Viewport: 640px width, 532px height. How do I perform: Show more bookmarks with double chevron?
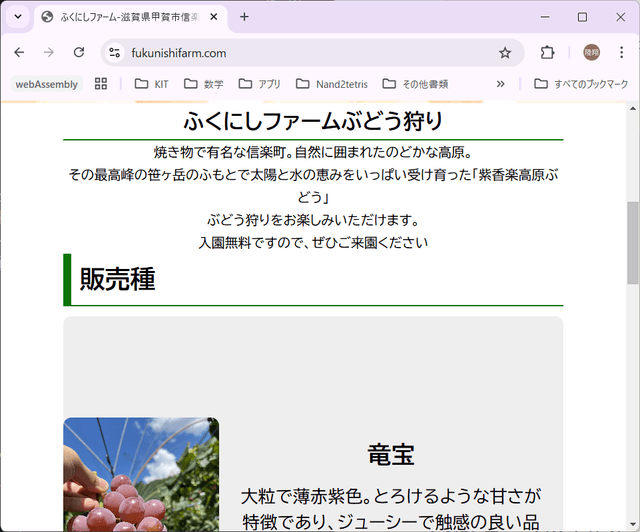[500, 84]
